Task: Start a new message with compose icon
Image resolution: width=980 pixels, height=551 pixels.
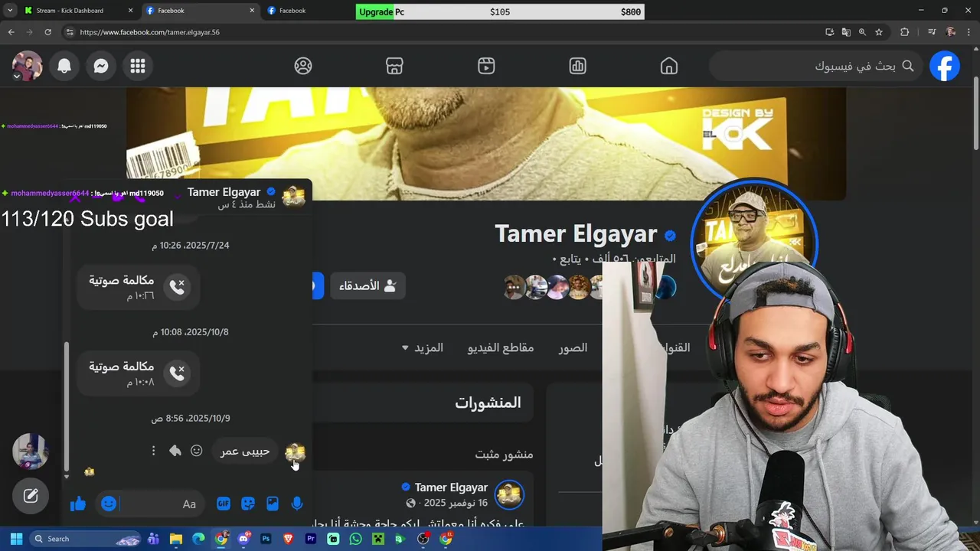Action: (31, 496)
